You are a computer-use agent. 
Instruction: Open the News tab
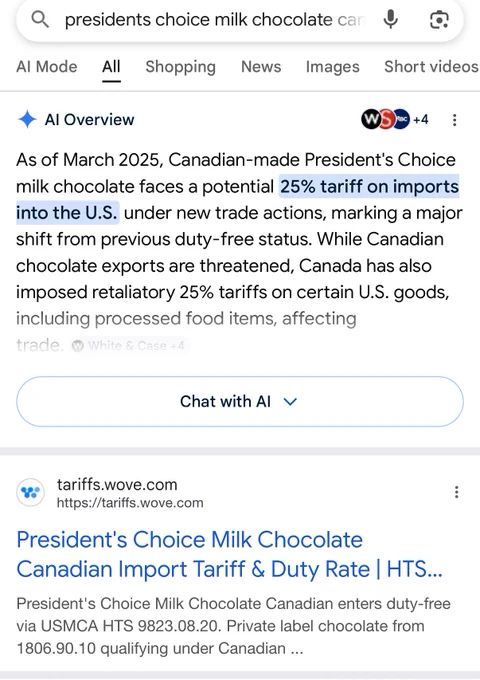point(261,67)
